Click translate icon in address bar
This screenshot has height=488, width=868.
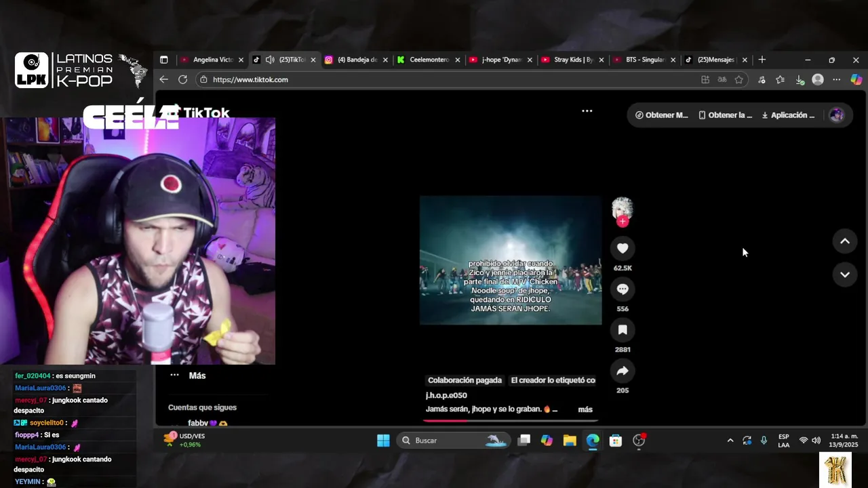pyautogui.click(x=722, y=79)
